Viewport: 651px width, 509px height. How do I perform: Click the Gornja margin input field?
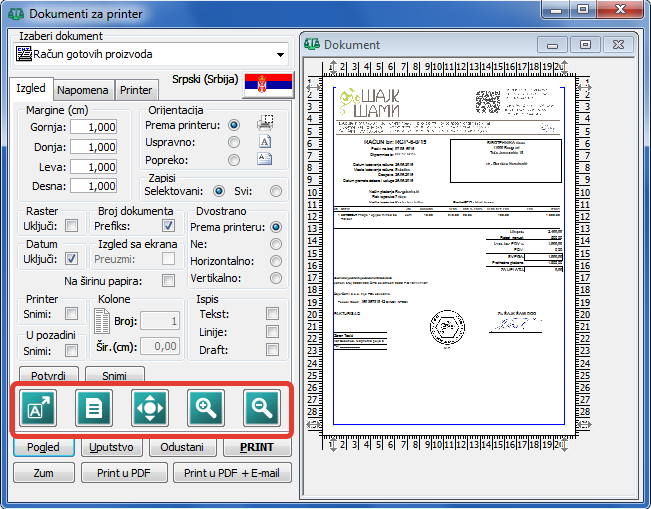(93, 127)
